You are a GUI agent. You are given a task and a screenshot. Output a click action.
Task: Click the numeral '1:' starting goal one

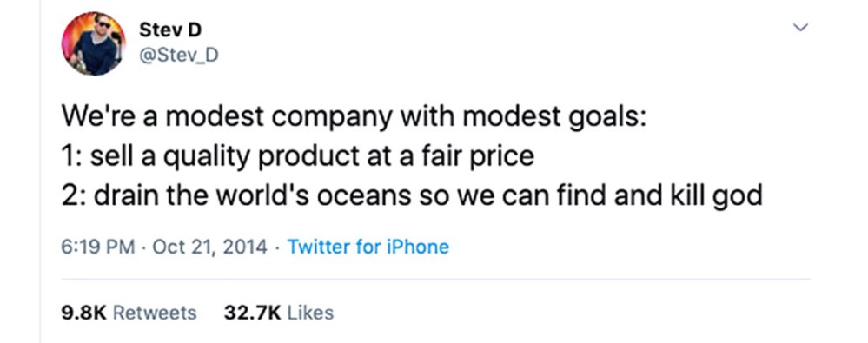pos(72,156)
